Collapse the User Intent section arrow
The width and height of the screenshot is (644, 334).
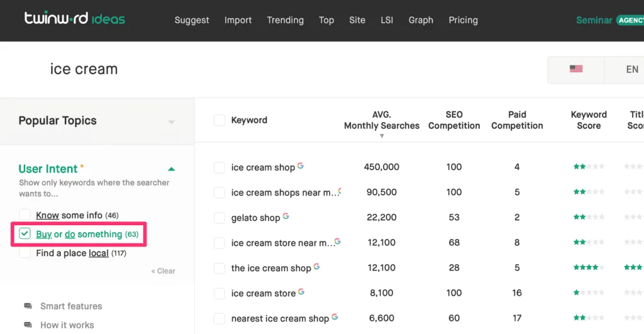[x=171, y=169]
